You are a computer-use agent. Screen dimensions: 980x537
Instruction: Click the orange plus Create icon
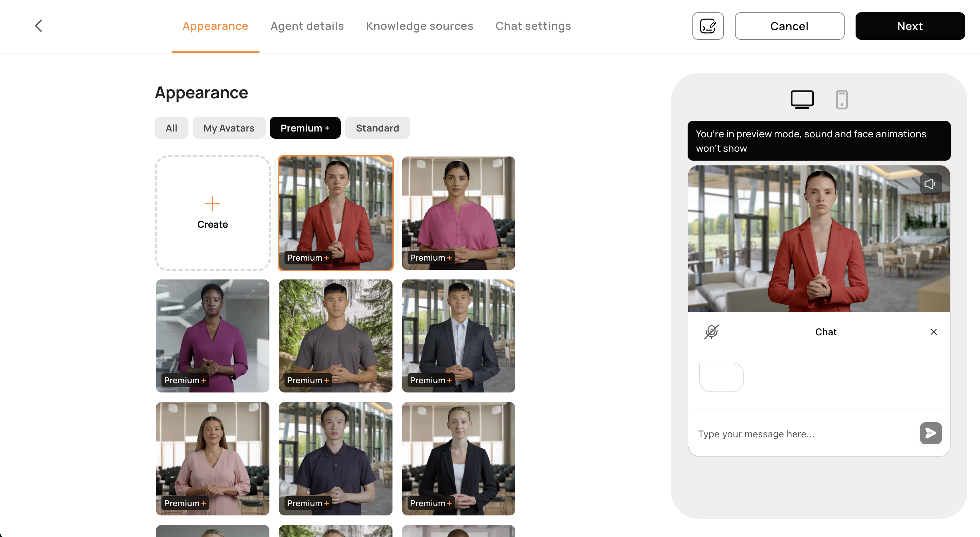coord(212,203)
